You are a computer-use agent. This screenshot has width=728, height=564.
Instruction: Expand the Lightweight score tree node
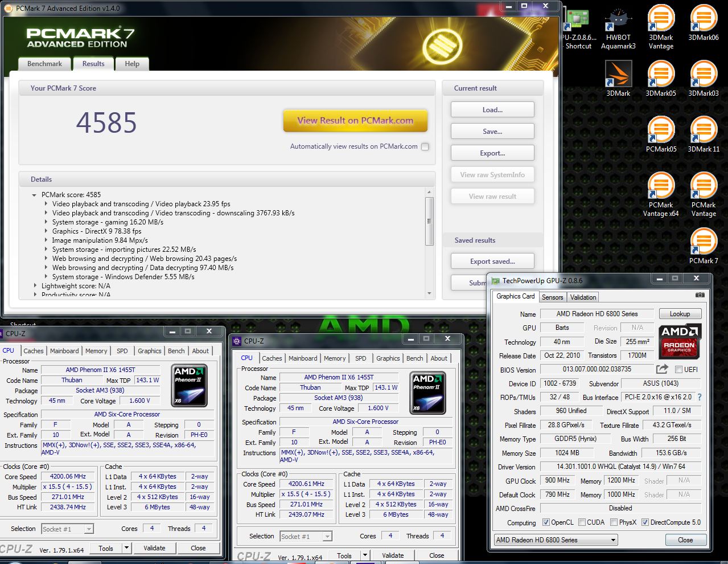pyautogui.click(x=35, y=286)
